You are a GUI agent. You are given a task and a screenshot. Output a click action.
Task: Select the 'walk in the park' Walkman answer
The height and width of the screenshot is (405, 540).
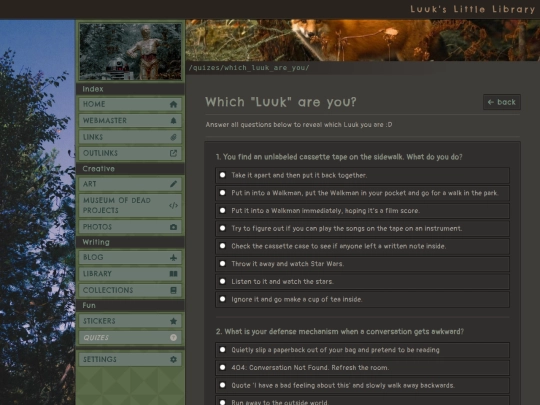coord(362,193)
